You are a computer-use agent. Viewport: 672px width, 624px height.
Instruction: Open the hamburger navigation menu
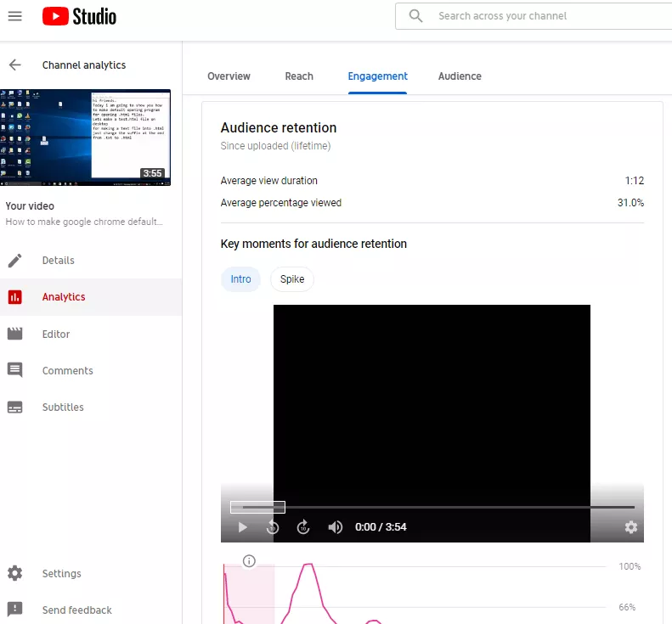point(15,16)
